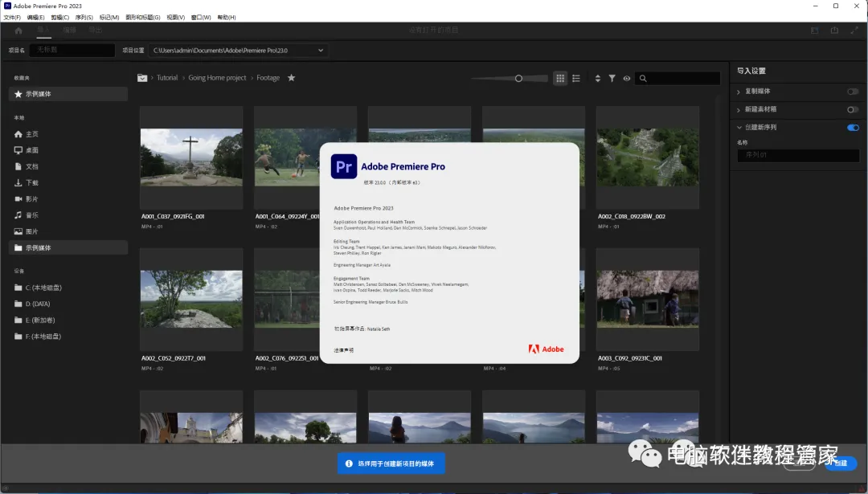Screen dimensions: 868x494
Task: Click the Adobe logo in About dialog
Action: tap(546, 349)
